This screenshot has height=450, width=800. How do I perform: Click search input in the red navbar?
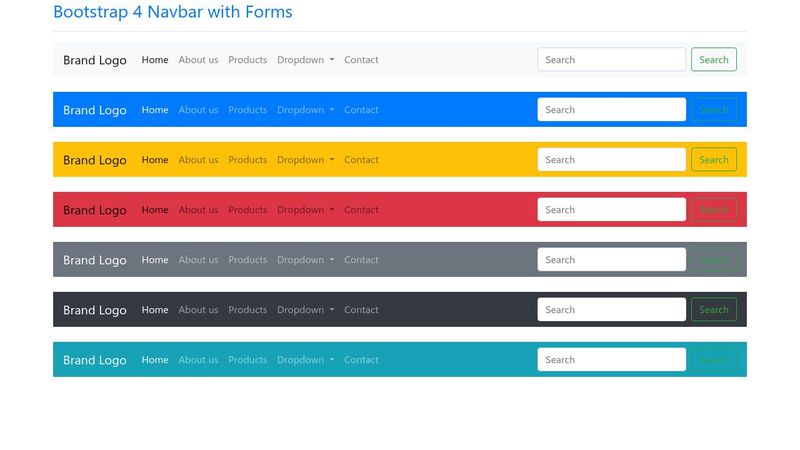click(611, 210)
